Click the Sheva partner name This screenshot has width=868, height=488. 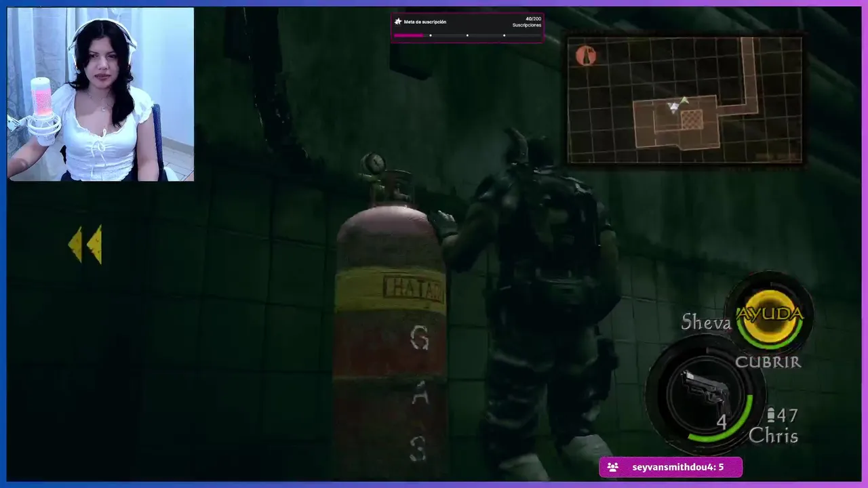tap(706, 323)
